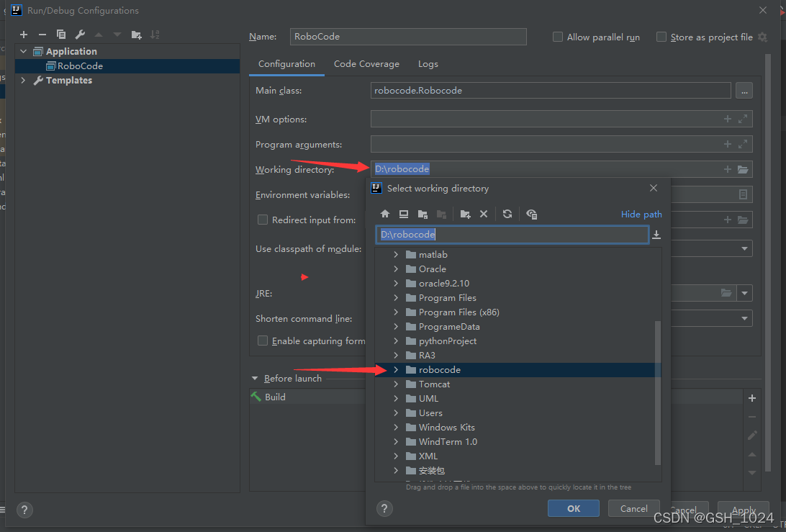The height and width of the screenshot is (532, 786).
Task: Open Use classpath of module dropdown
Action: (744, 248)
